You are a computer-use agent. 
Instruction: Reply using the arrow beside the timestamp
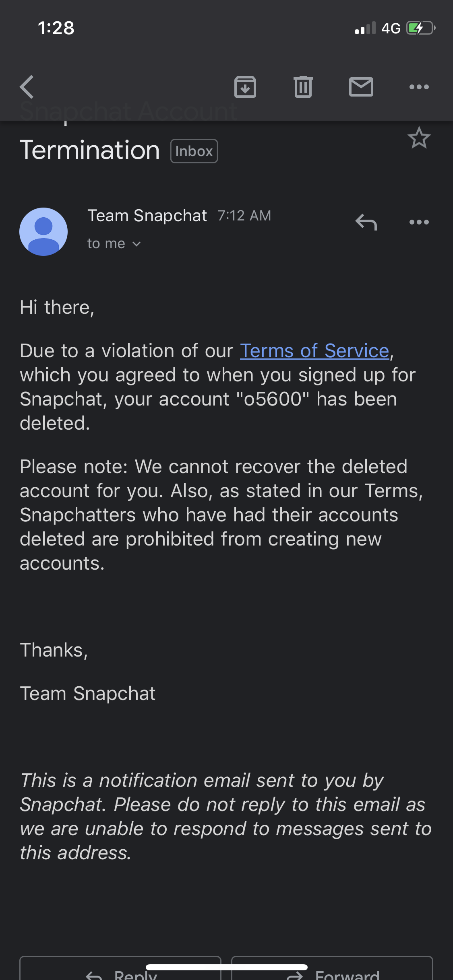(366, 222)
